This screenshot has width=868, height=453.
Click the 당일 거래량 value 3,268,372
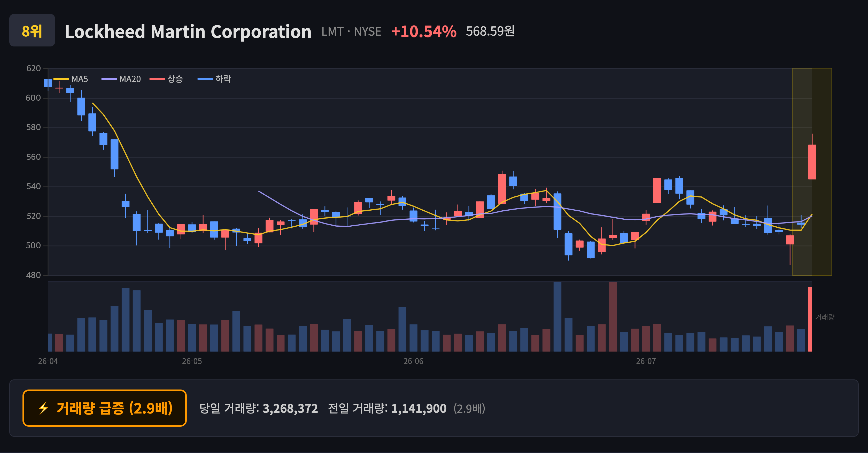pyautogui.click(x=290, y=409)
